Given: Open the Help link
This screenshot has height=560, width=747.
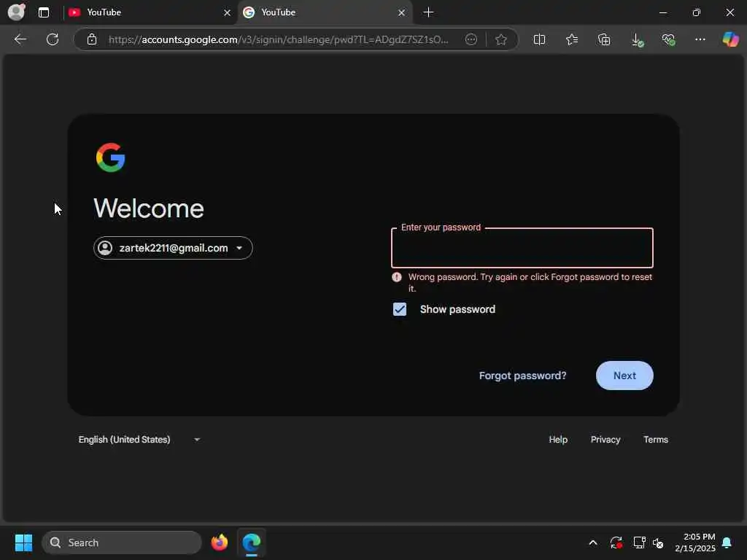Looking at the screenshot, I should tap(558, 440).
